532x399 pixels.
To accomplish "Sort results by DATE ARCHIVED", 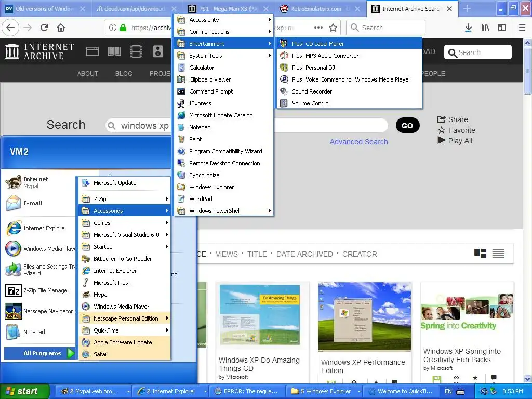I will [304, 254].
